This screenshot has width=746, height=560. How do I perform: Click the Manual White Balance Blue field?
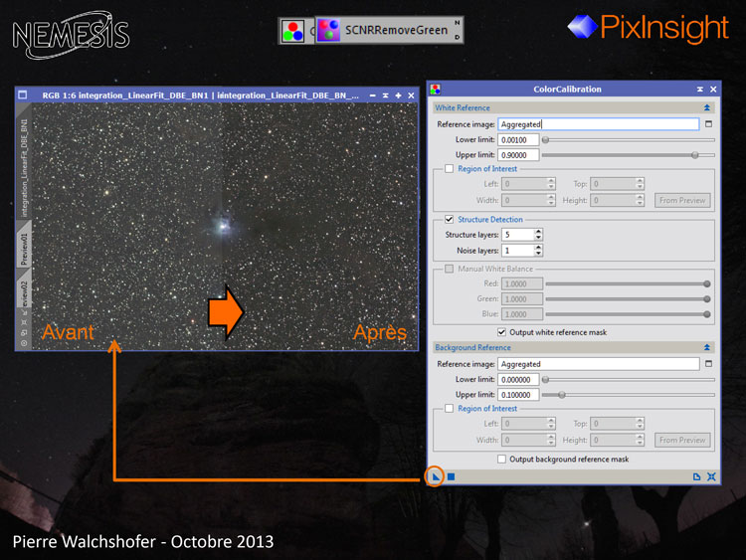click(522, 314)
